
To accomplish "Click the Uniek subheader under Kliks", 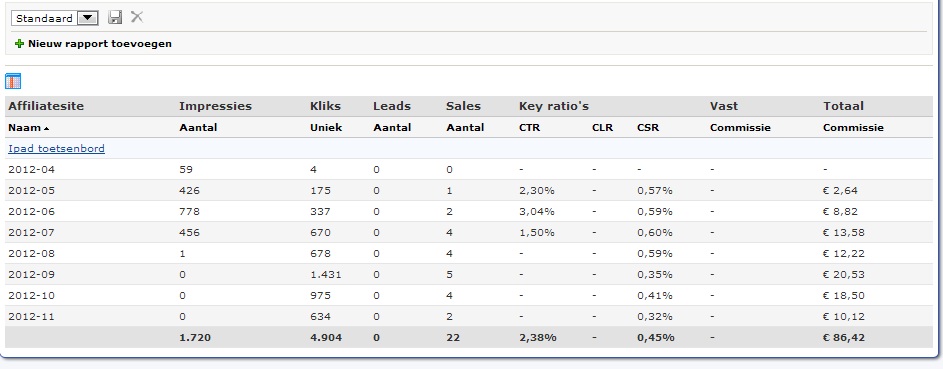I will pyautogui.click(x=327, y=127).
